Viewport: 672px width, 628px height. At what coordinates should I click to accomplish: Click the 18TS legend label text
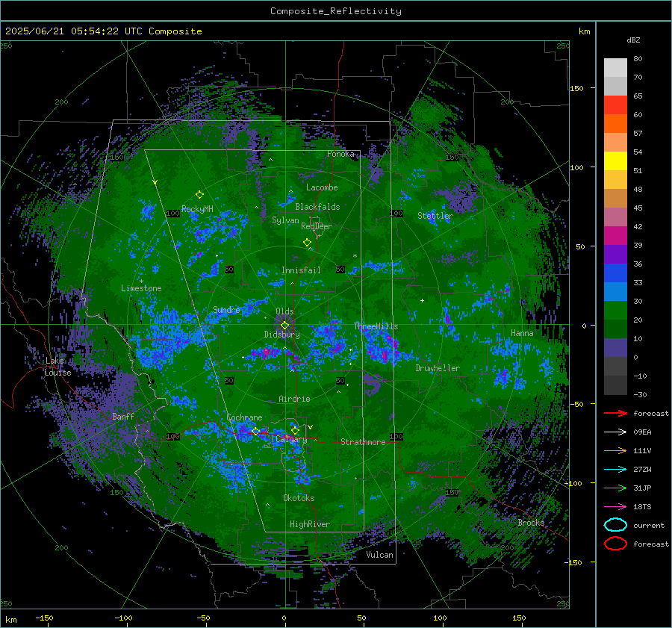point(642,507)
